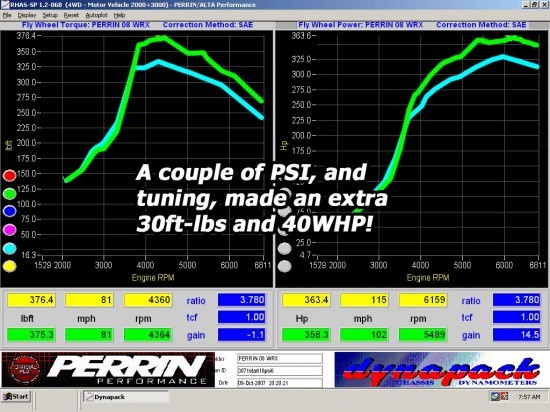Open the Autoplot menu
Screen dimensions: 550x412
click(x=96, y=15)
